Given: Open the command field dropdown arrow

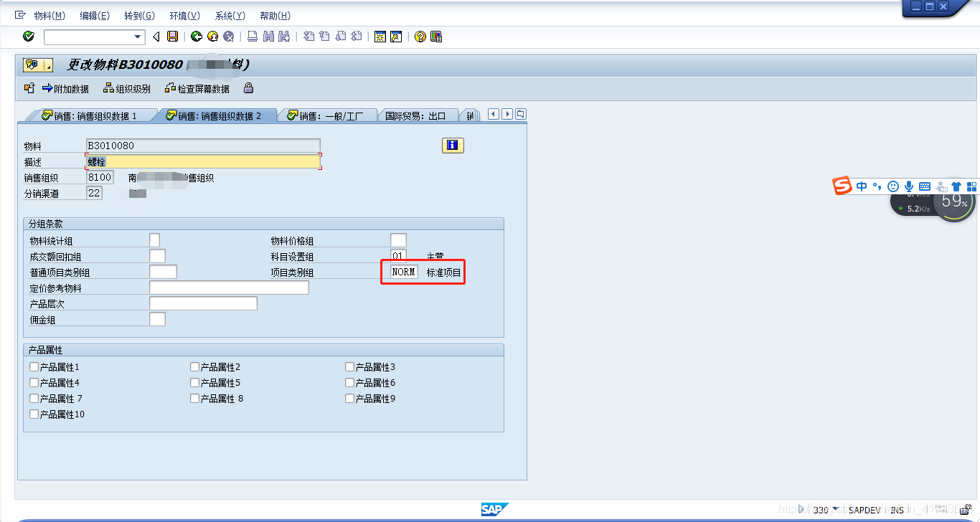Looking at the screenshot, I should [138, 37].
